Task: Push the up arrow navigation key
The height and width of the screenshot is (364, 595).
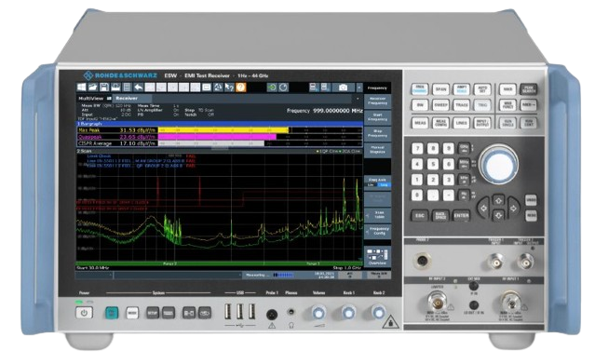Action: click(498, 200)
